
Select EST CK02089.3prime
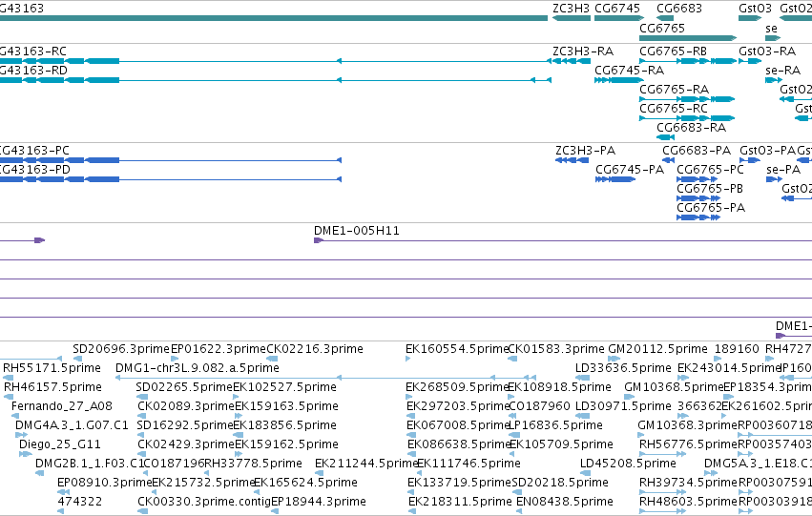click(142, 416)
